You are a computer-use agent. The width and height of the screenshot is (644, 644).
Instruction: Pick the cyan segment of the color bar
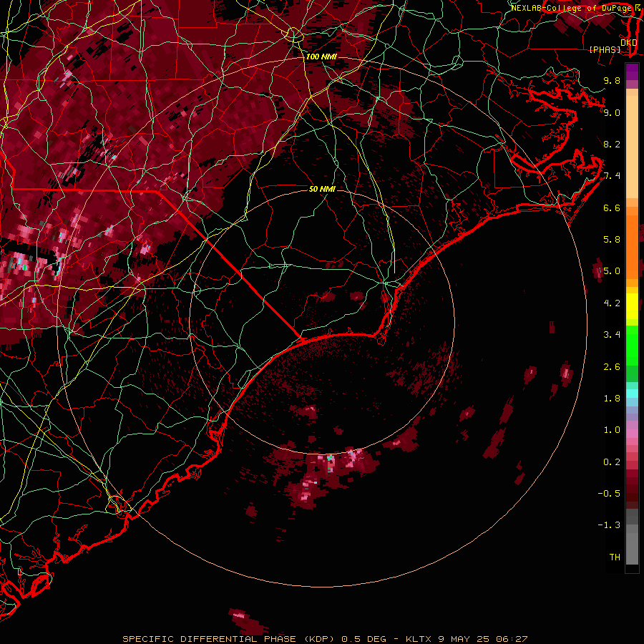(632, 394)
